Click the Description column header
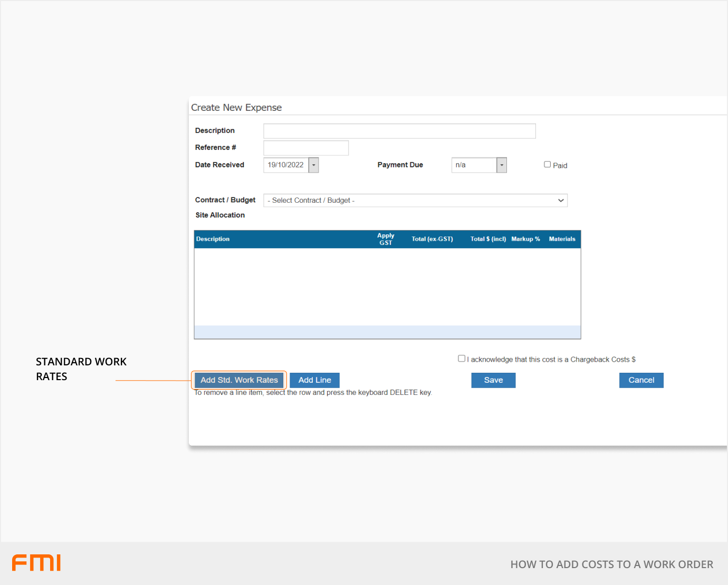The height and width of the screenshot is (585, 728). (x=213, y=239)
